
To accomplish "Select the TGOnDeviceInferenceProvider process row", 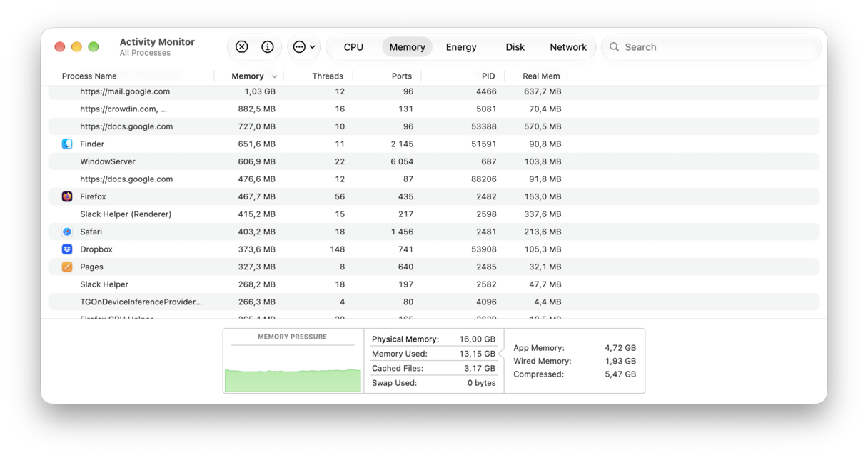I will coord(434,302).
